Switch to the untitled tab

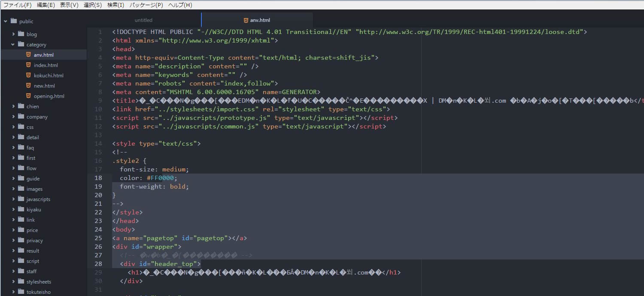(x=143, y=20)
